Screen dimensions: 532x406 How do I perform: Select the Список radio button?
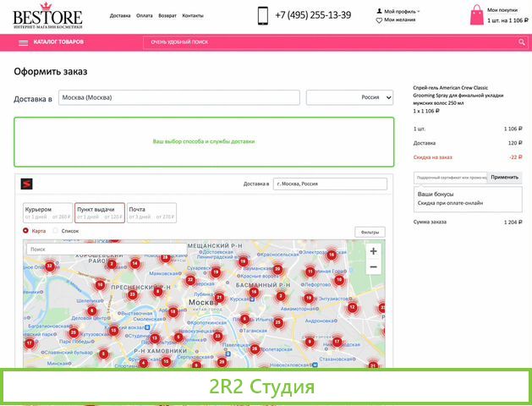[x=55, y=231]
